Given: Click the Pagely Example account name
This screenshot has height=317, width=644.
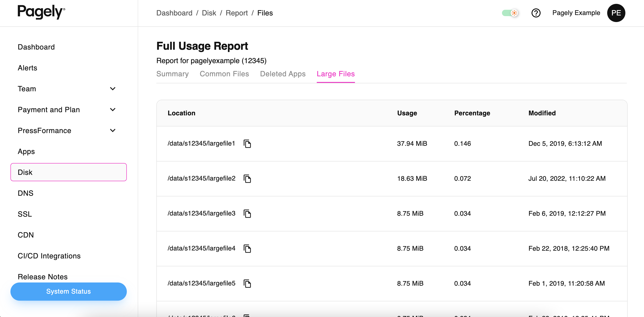Looking at the screenshot, I should tap(576, 13).
